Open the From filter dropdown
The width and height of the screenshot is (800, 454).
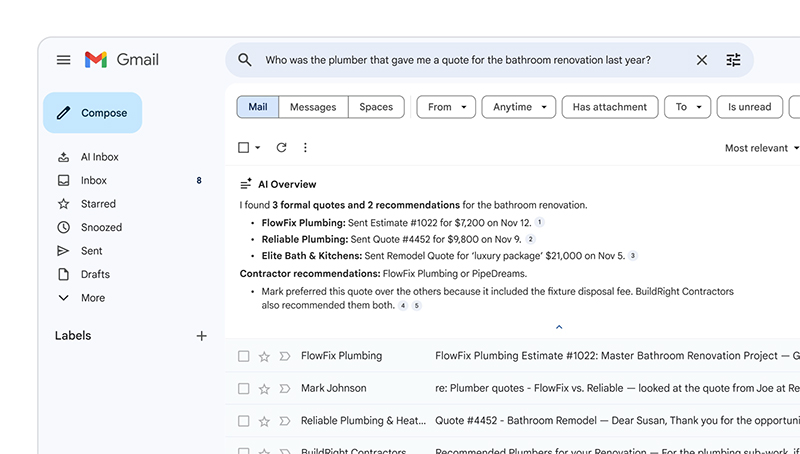pyautogui.click(x=446, y=107)
